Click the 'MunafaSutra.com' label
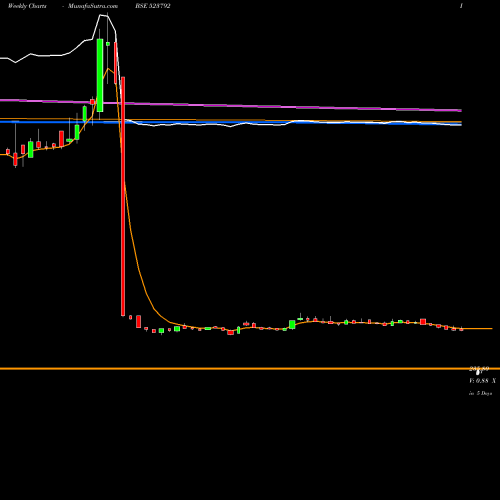 pyautogui.click(x=93, y=6)
